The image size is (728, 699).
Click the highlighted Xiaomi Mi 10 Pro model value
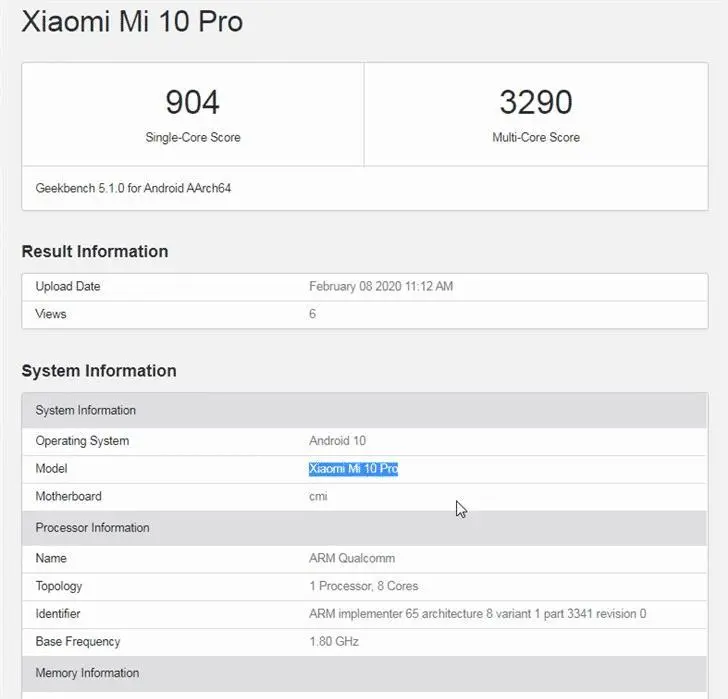point(353,468)
